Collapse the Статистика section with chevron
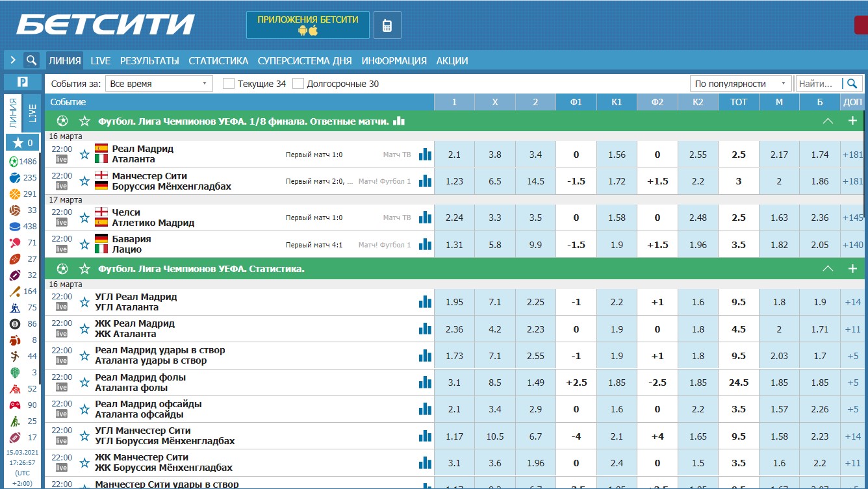868x489 pixels. click(x=828, y=268)
